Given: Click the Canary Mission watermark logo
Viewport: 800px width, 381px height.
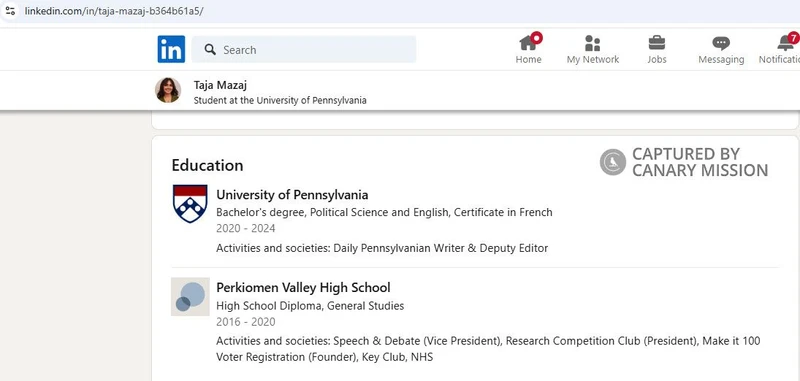Looking at the screenshot, I should tap(613, 162).
